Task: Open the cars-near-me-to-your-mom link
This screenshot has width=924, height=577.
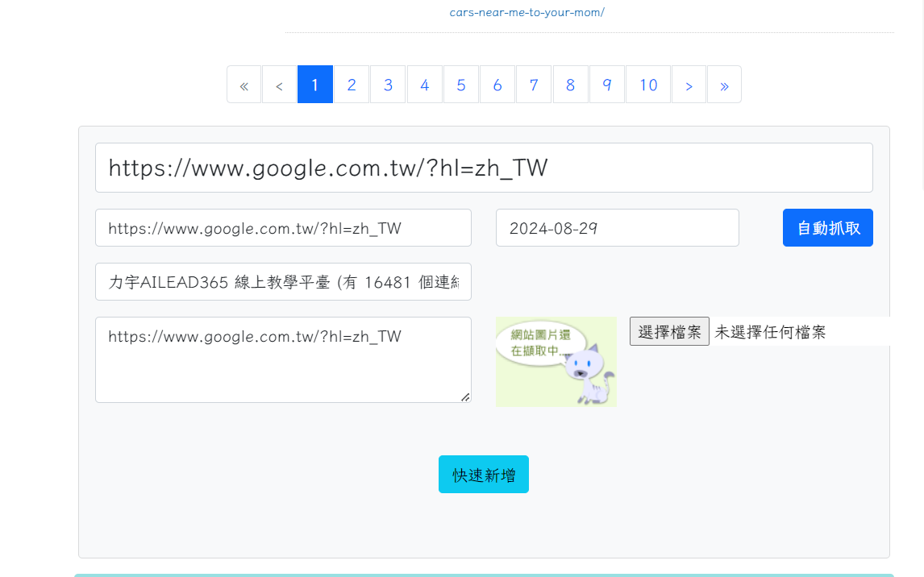Action: [x=527, y=12]
